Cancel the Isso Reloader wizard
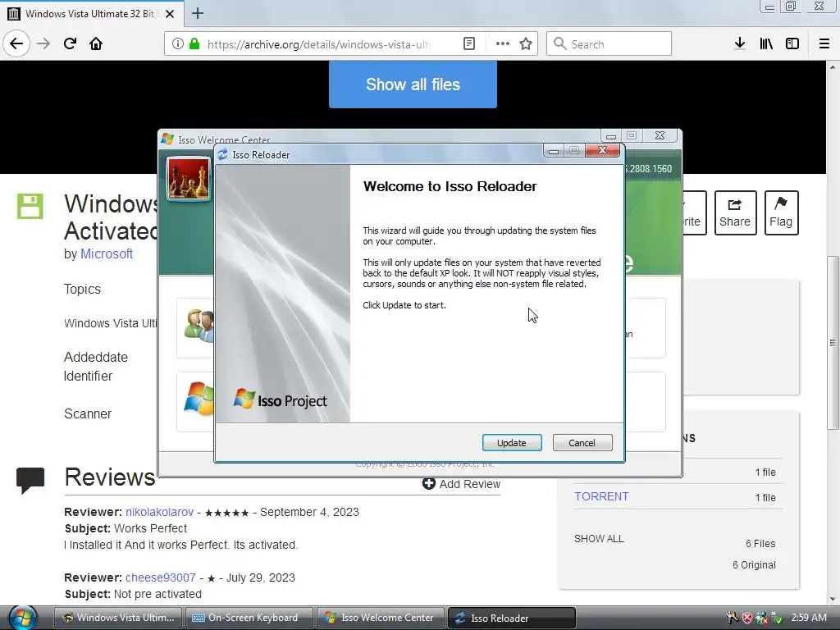The width and height of the screenshot is (840, 630). pos(582,442)
